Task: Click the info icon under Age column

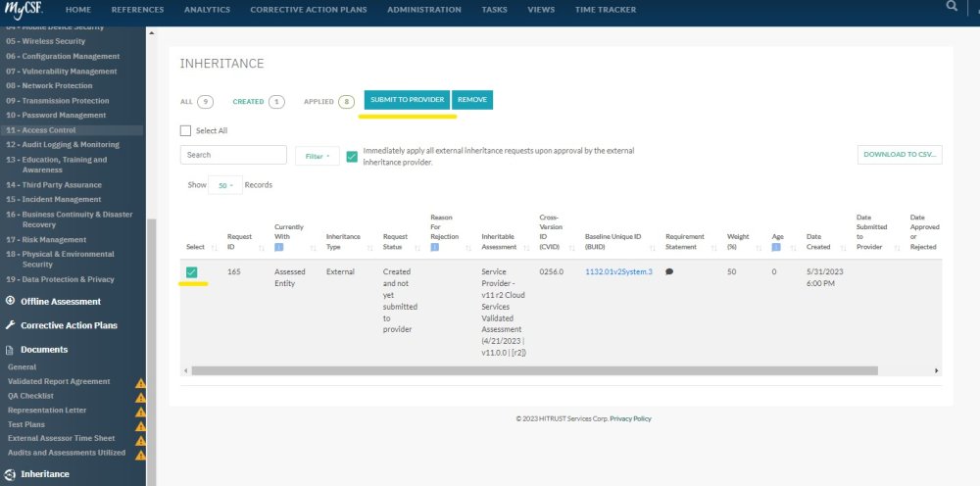Action: [x=776, y=247]
